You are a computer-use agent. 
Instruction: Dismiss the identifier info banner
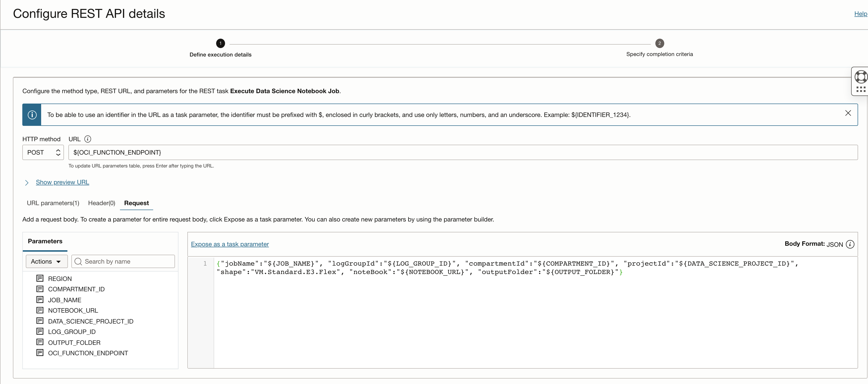[x=848, y=113]
